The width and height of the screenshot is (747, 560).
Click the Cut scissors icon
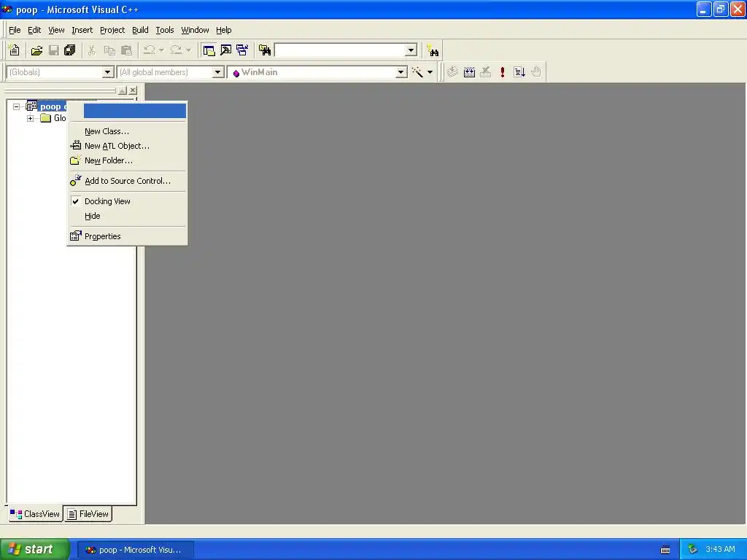tap(91, 50)
